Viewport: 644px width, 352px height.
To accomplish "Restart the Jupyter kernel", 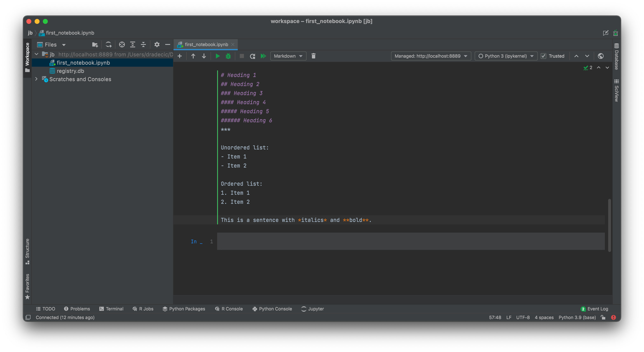I will [x=253, y=56].
